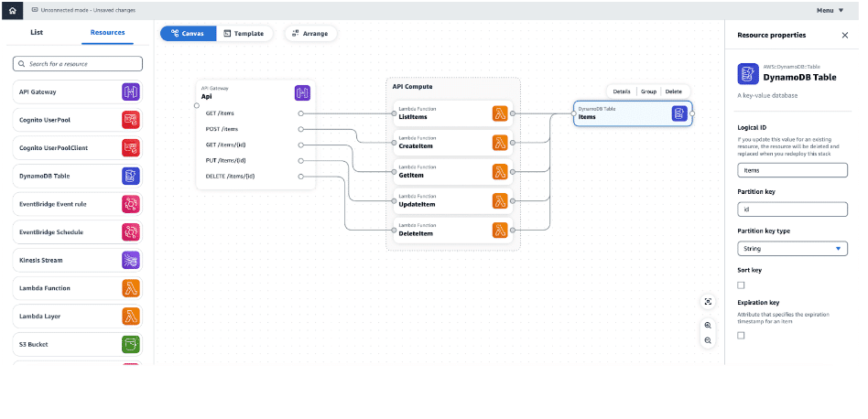Click the home icon in top bar
This screenshot has height=419, width=868.
pos(12,10)
